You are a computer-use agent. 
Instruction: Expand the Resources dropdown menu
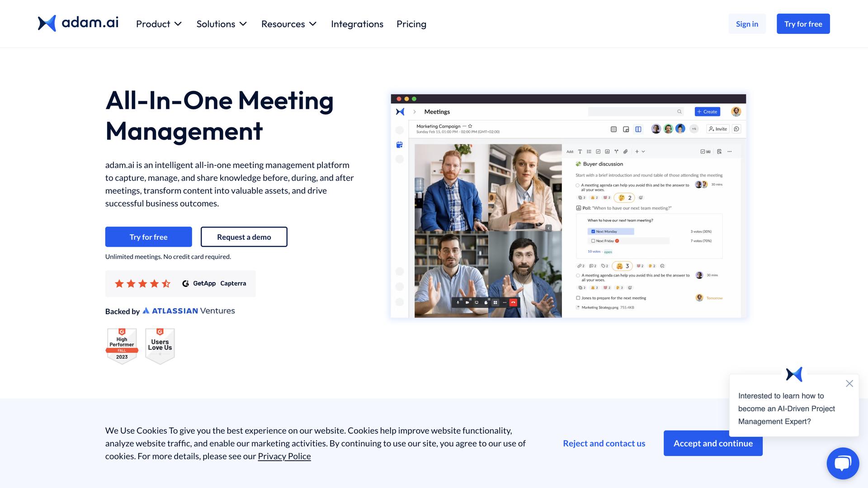289,24
